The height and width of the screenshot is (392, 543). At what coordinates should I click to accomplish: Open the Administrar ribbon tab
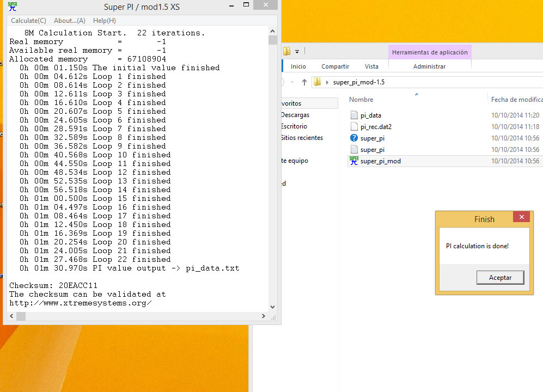point(429,66)
